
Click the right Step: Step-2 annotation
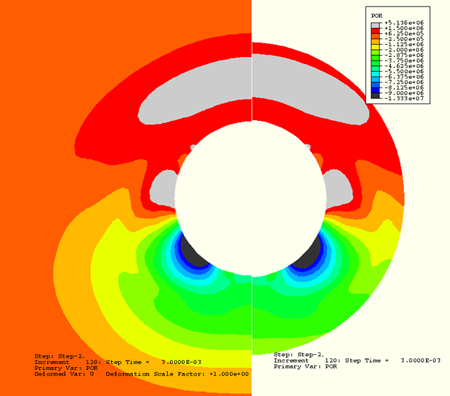[x=299, y=355]
